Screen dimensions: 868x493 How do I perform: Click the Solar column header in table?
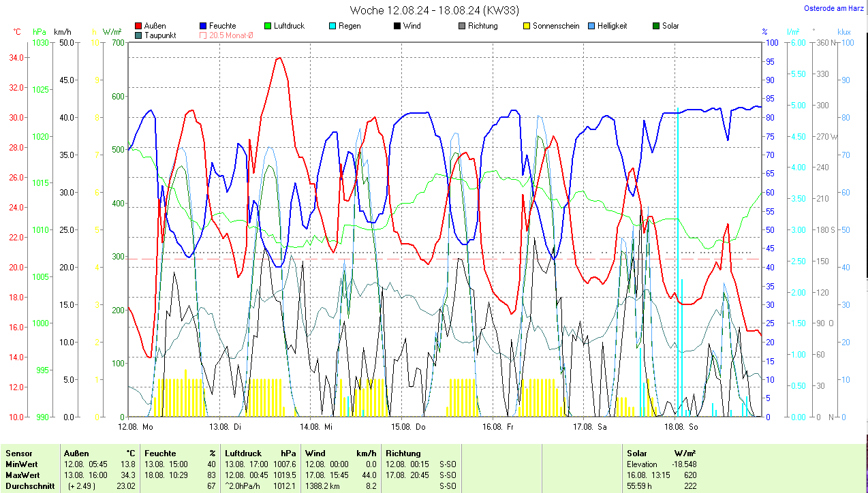point(636,453)
